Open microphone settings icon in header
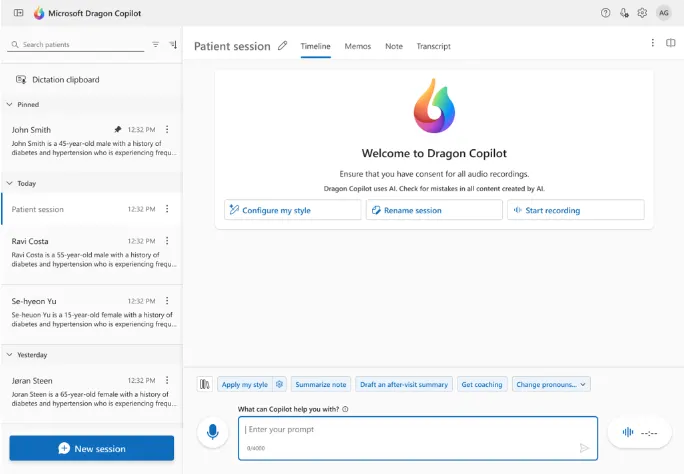The width and height of the screenshot is (684, 474). (624, 13)
